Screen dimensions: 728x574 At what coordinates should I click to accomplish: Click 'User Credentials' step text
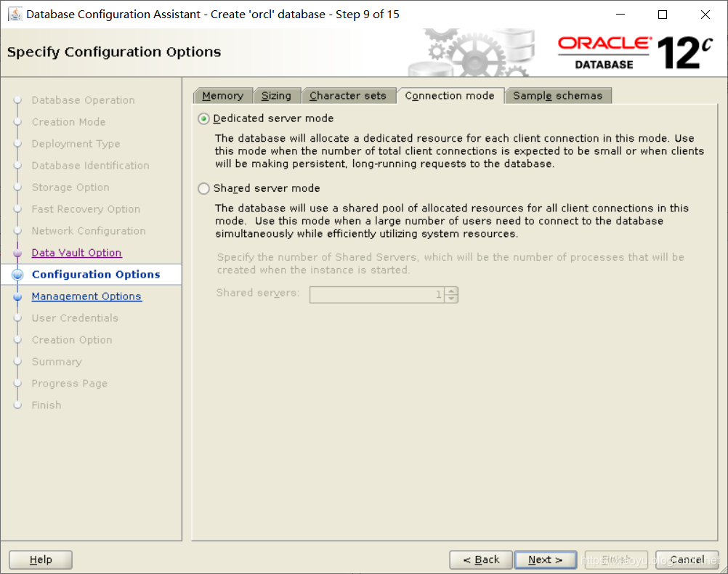(75, 318)
